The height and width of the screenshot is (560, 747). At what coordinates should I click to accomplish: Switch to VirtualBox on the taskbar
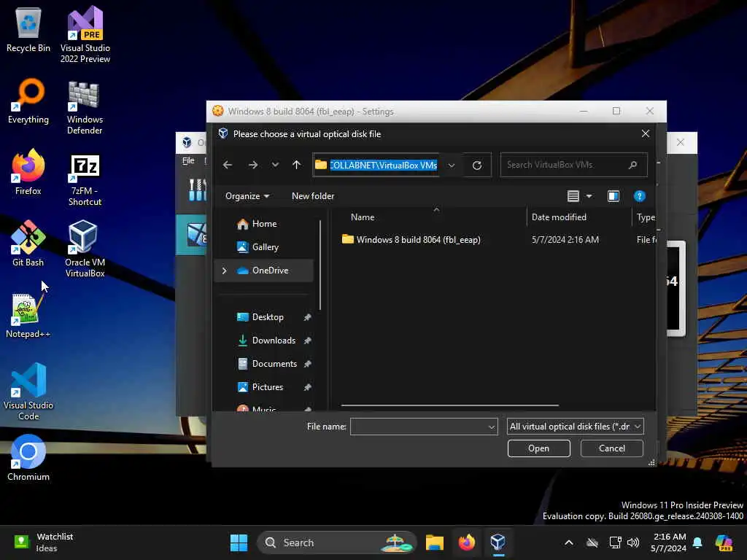pos(498,542)
